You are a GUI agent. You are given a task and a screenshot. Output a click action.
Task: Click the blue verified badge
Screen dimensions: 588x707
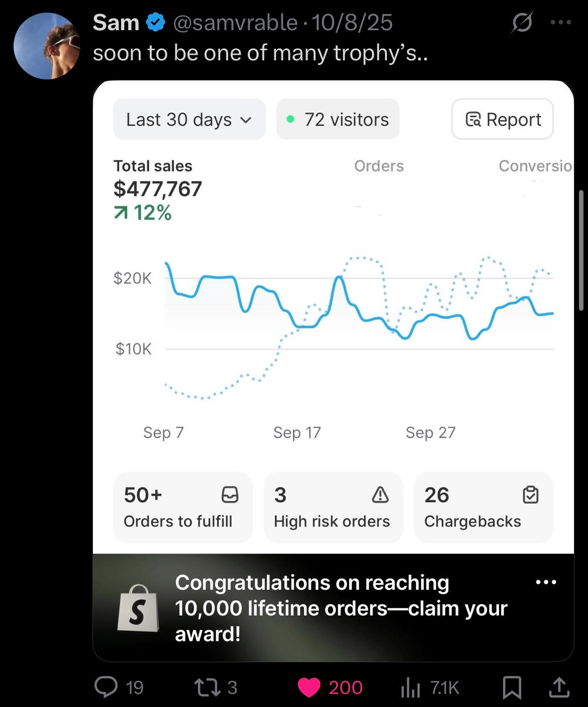coord(156,23)
